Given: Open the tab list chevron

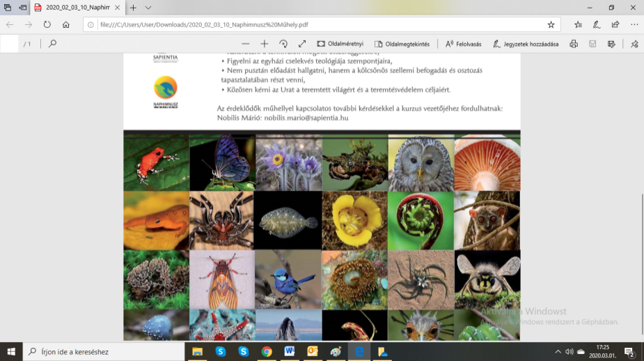Looking at the screenshot, I should point(148,8).
